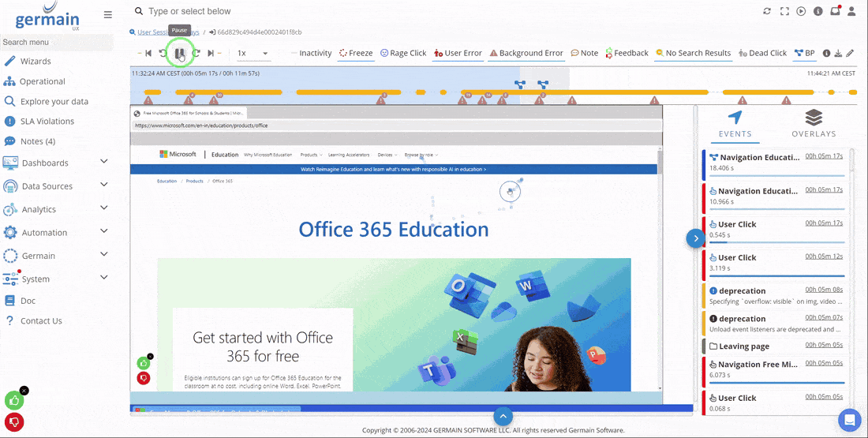Open SLA Violations in the sidebar
The image size is (868, 438).
point(47,122)
